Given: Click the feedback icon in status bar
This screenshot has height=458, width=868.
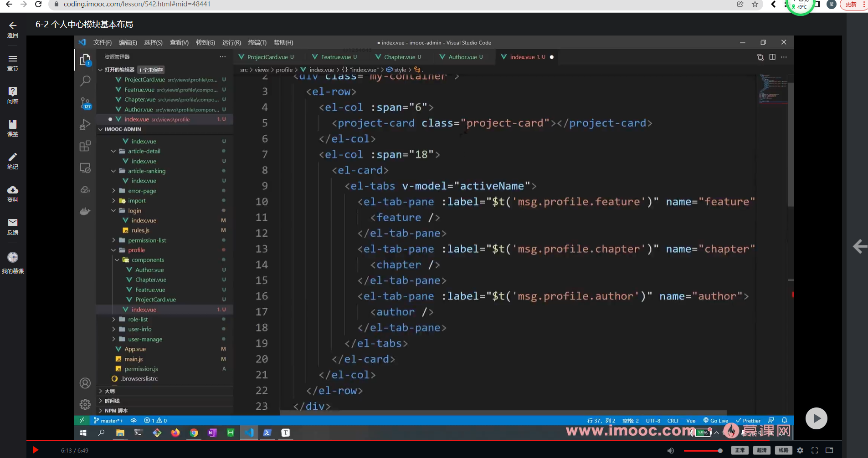Looking at the screenshot, I should [x=771, y=420].
